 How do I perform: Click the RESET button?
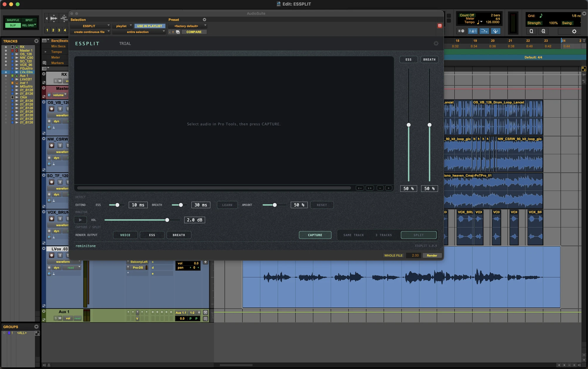click(x=322, y=205)
